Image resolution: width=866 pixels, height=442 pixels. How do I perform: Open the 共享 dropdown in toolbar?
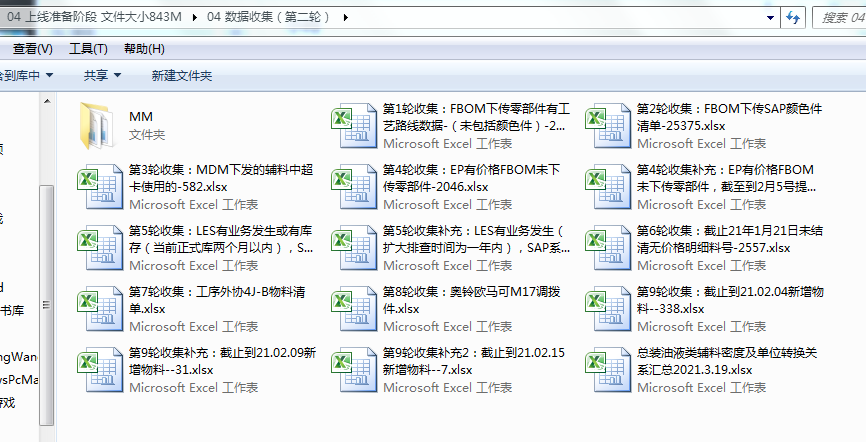(x=102, y=75)
